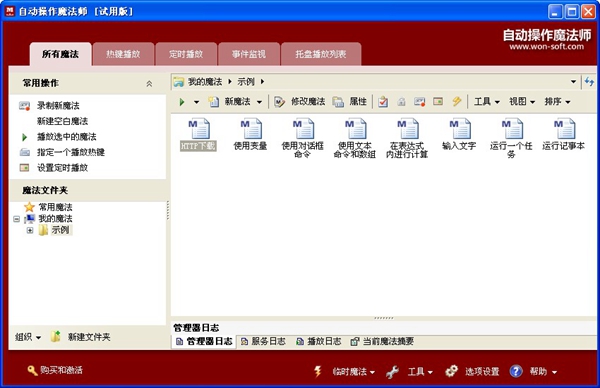Click 我的魔法 in the address path

[205, 82]
